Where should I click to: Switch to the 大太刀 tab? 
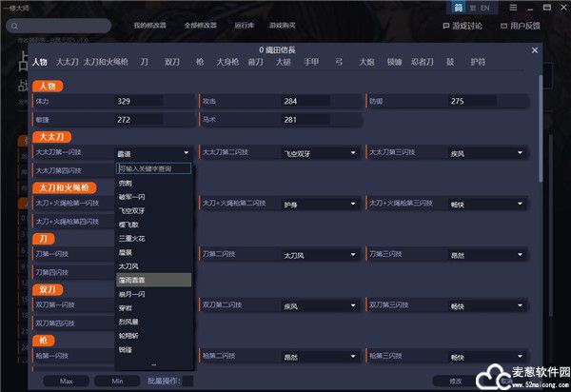click(67, 62)
